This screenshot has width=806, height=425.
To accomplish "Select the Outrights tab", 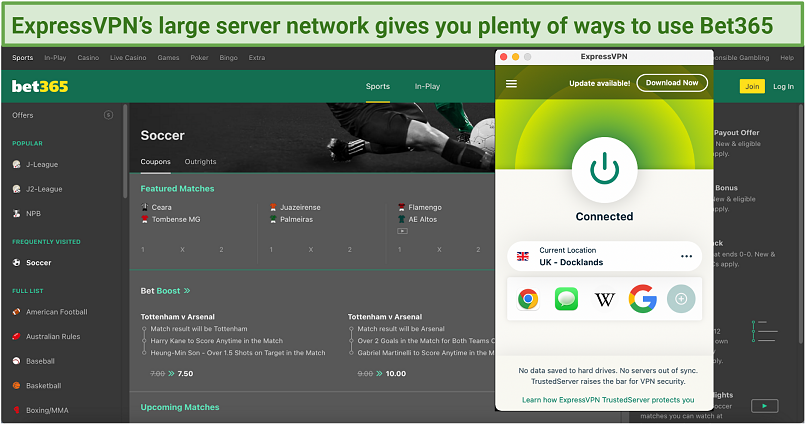I will tap(200, 161).
